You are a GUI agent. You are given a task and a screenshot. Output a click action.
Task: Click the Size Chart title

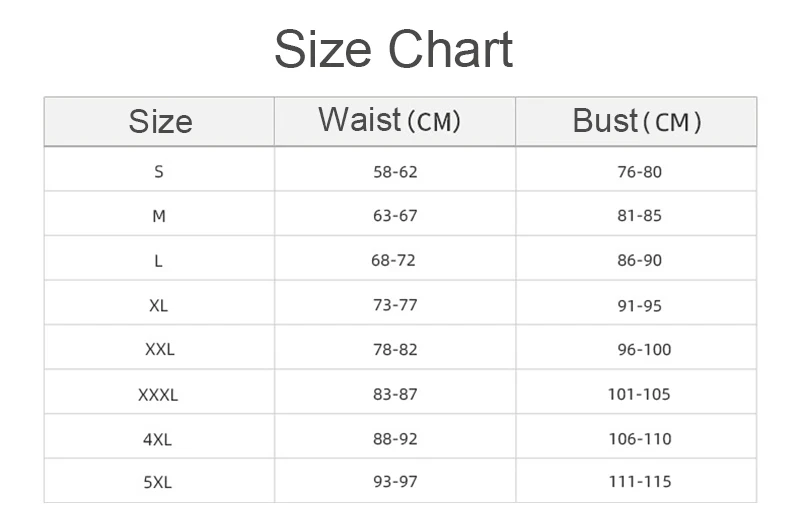(394, 49)
